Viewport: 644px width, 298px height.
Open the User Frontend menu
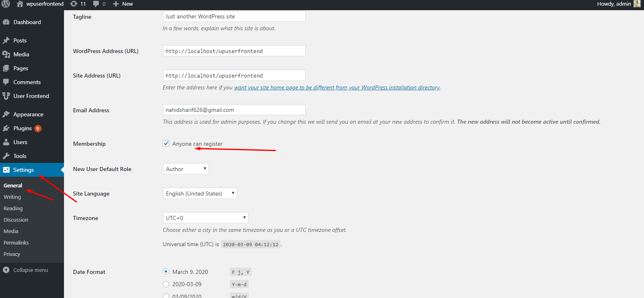(x=31, y=96)
